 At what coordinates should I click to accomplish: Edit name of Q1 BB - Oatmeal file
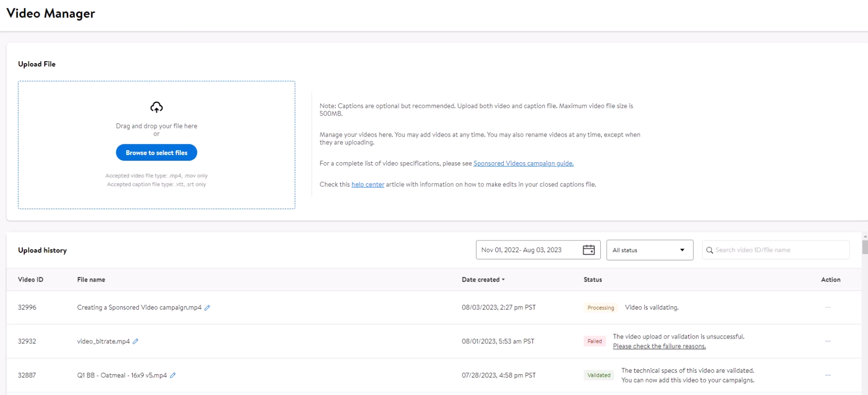173,376
